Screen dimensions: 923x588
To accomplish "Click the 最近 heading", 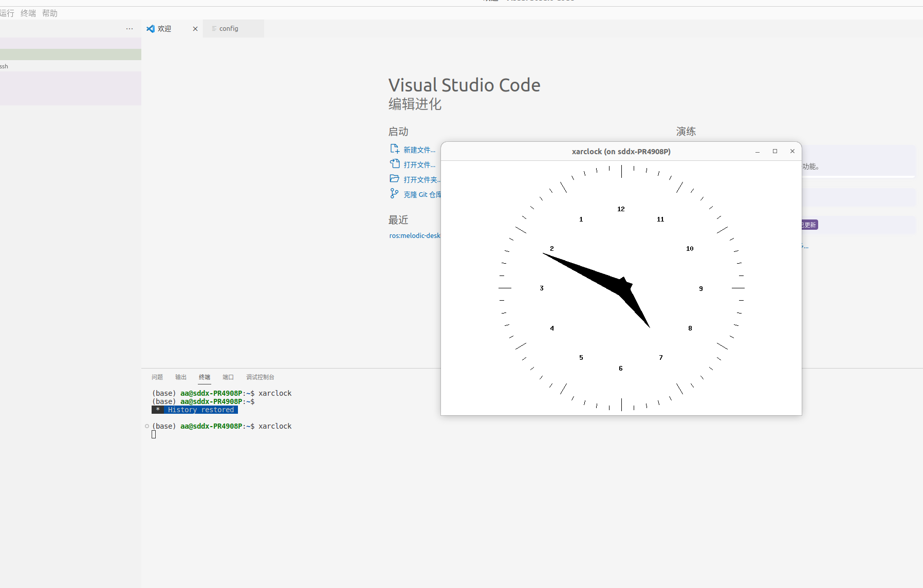I will click(x=398, y=220).
